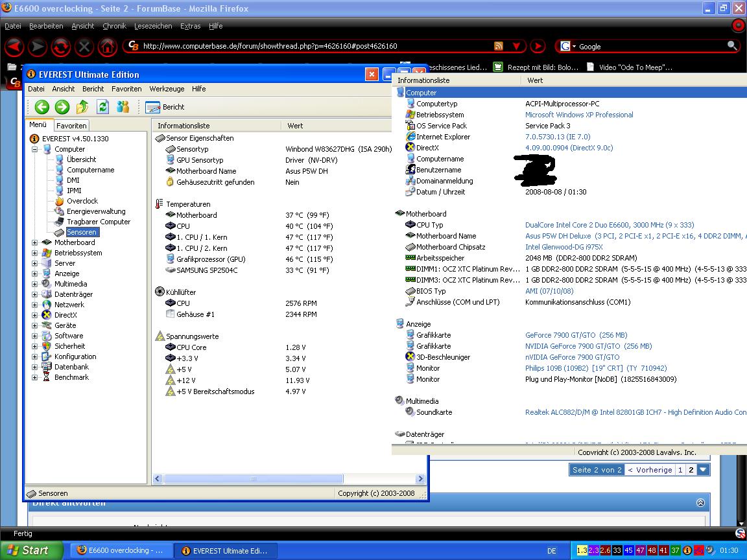Select EVEREST v4.50.1330 root node
Image resolution: width=747 pixels, height=560 pixels.
(75, 139)
